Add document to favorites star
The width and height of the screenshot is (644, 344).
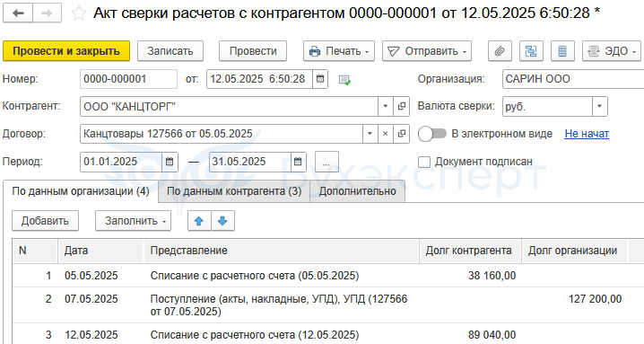[x=78, y=13]
